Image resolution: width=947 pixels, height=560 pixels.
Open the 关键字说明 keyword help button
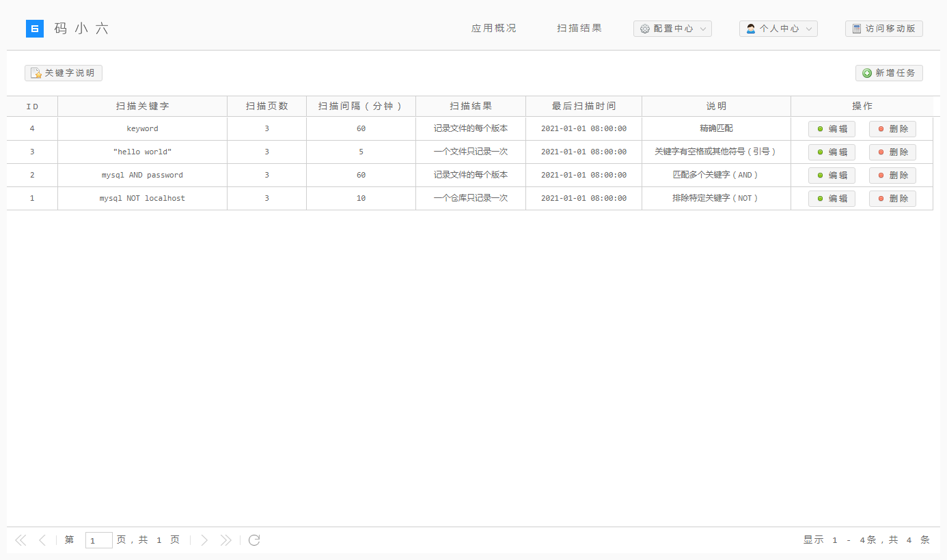pos(64,73)
